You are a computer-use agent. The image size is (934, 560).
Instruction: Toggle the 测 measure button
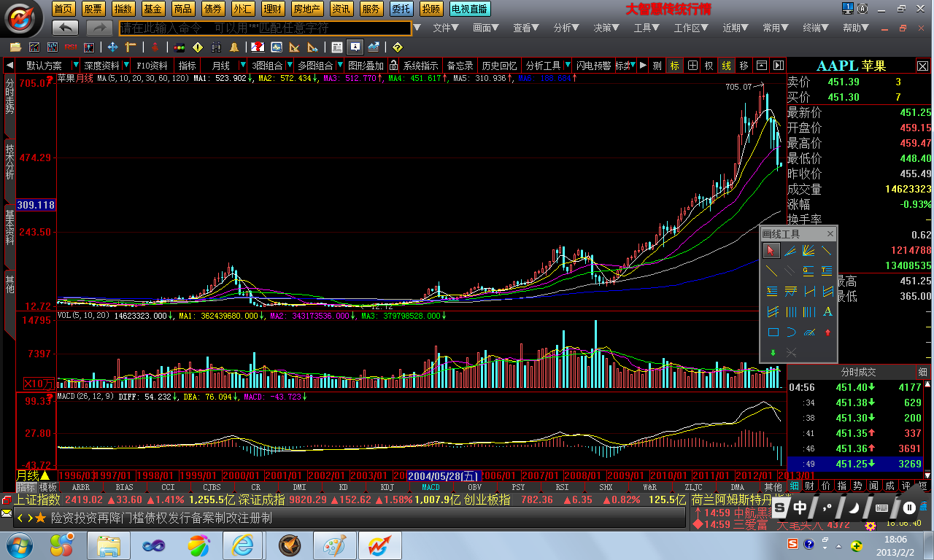tap(657, 65)
